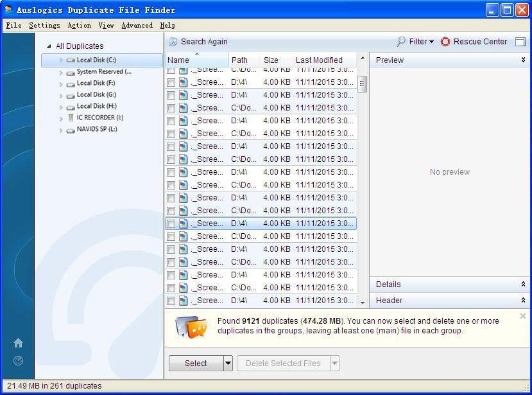The width and height of the screenshot is (532, 395).
Task: Expand the Local Disk (G:) node arrow
Action: (61, 96)
